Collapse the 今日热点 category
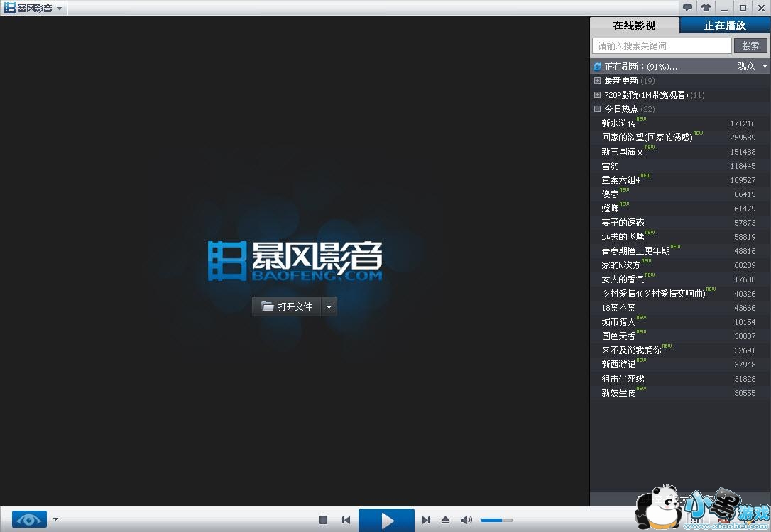 tap(597, 109)
